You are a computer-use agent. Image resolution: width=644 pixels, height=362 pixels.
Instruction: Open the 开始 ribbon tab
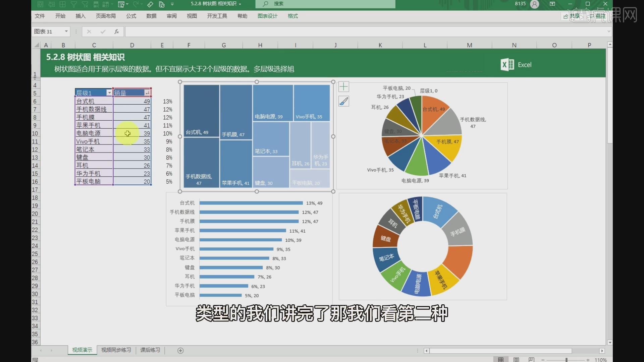coord(60,16)
